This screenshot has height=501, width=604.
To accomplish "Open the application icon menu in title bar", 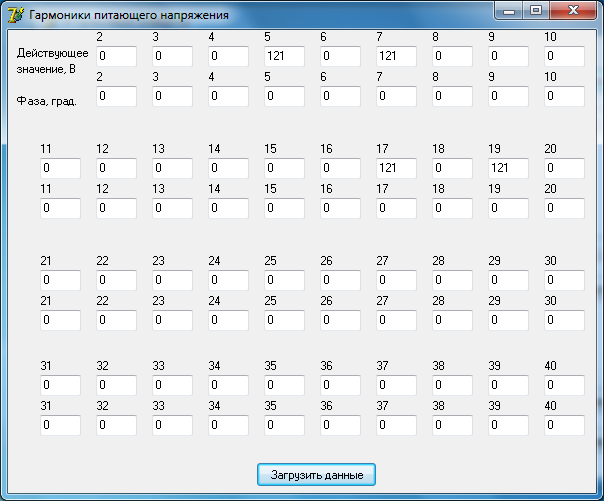I will 15,15.
